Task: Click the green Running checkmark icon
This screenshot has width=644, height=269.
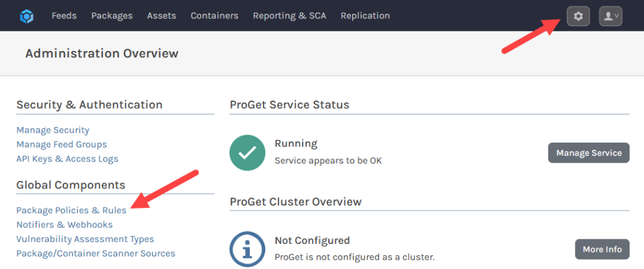Action: click(247, 153)
